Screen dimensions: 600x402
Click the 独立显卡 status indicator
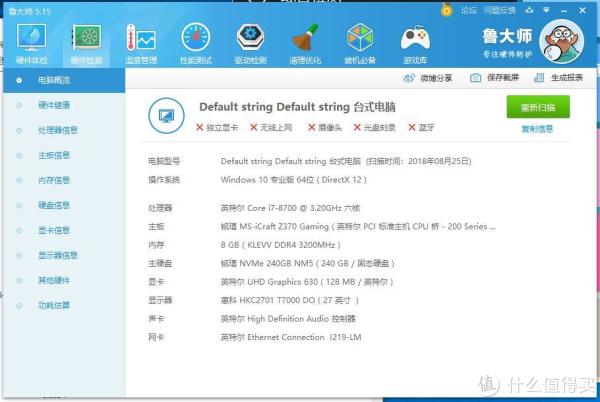[x=217, y=127]
